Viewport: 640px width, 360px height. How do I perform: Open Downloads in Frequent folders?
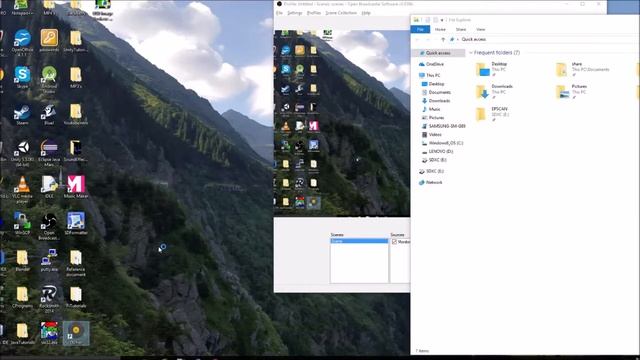(x=494, y=92)
